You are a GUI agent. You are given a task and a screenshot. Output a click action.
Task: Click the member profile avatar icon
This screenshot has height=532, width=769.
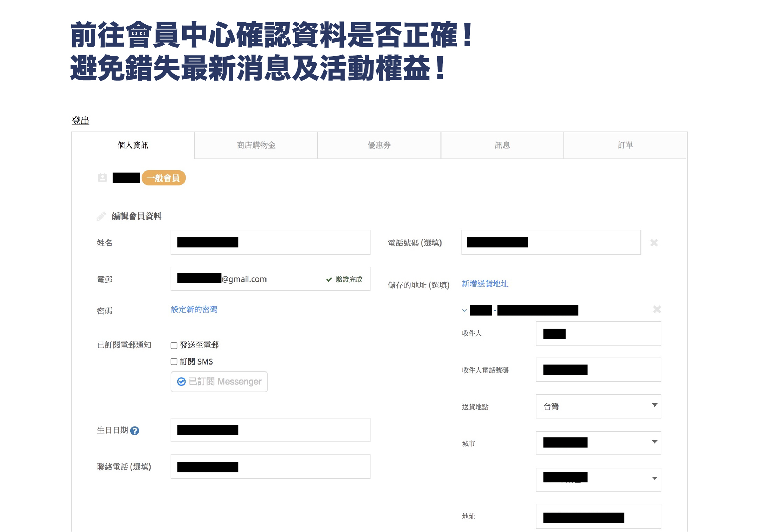point(102,178)
